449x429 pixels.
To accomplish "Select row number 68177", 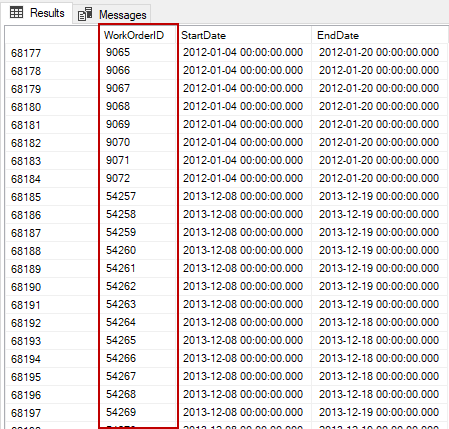I will click(51, 53).
